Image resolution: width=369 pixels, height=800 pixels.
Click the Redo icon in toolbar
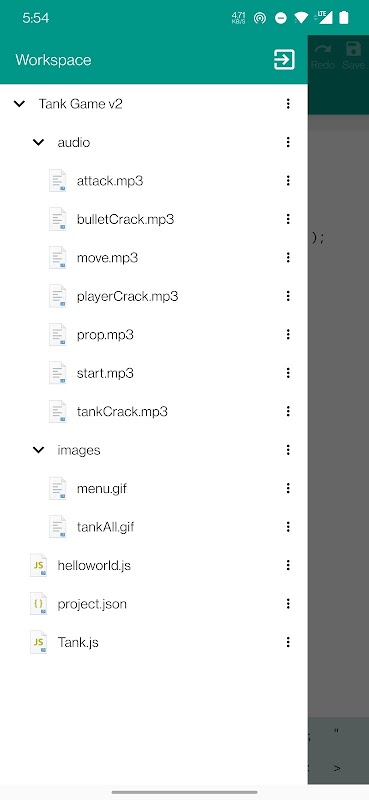pyautogui.click(x=323, y=55)
